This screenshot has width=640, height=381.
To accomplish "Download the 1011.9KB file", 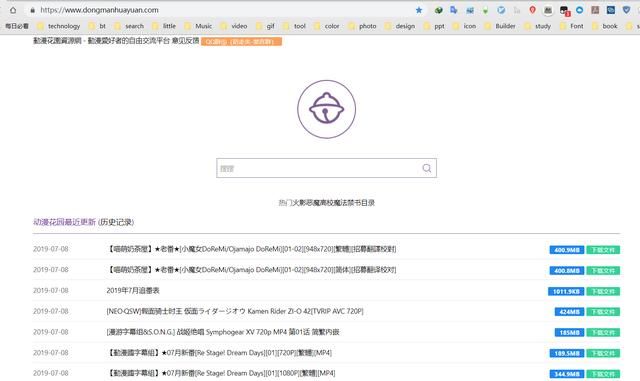I will pyautogui.click(x=603, y=292).
